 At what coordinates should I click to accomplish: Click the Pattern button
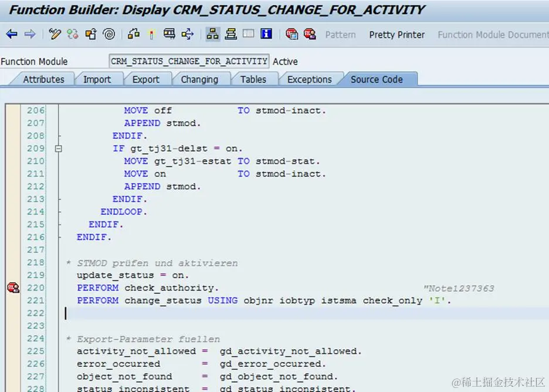coord(340,35)
